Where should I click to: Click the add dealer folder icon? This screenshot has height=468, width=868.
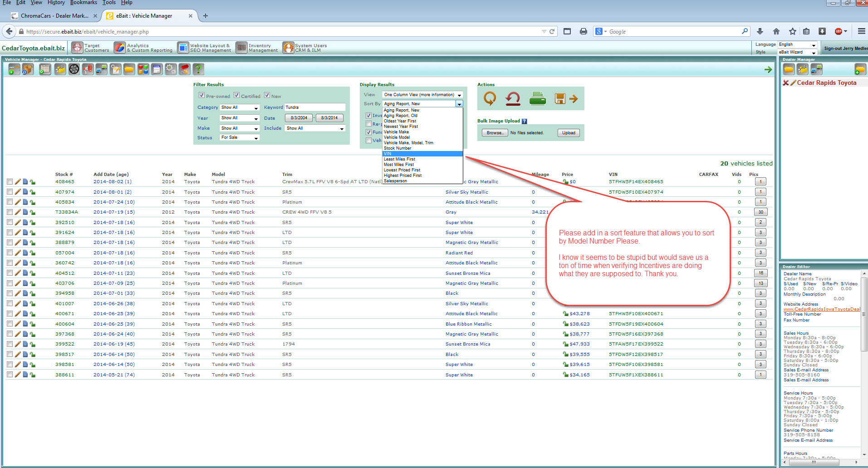point(860,69)
